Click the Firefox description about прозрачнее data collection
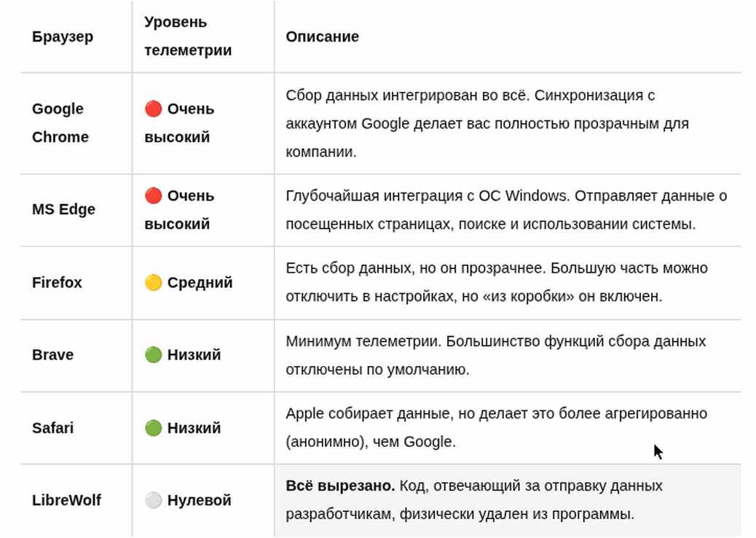 pos(497,282)
